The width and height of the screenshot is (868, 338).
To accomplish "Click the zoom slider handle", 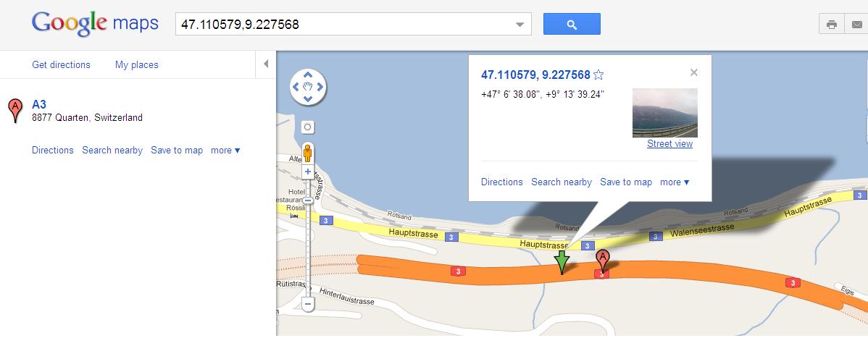I will pos(308,200).
